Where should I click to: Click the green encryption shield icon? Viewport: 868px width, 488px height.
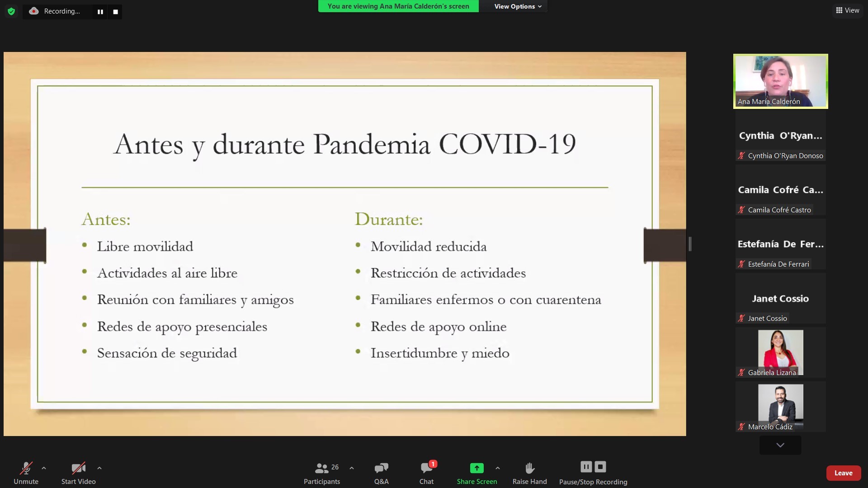11,11
